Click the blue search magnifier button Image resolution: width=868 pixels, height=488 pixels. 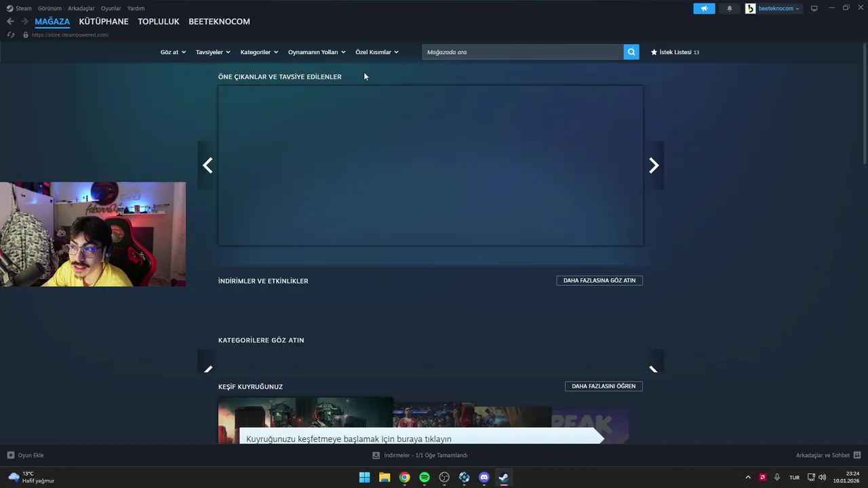631,52
